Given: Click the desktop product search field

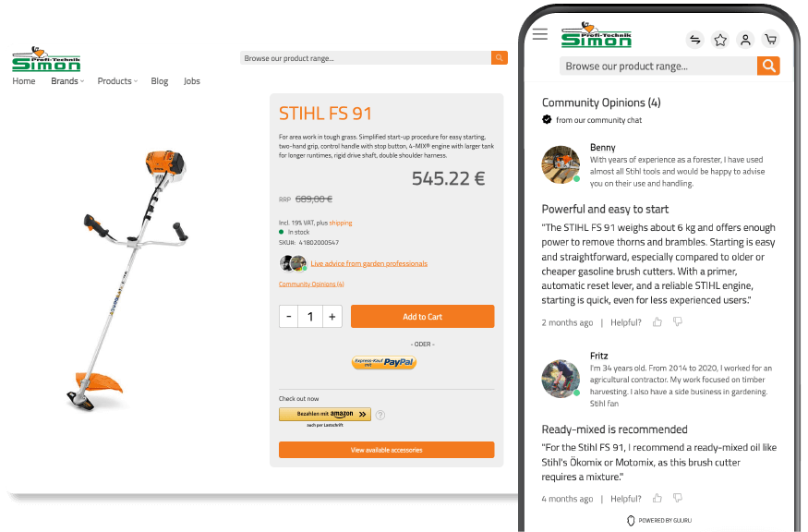Looking at the screenshot, I should click(366, 58).
